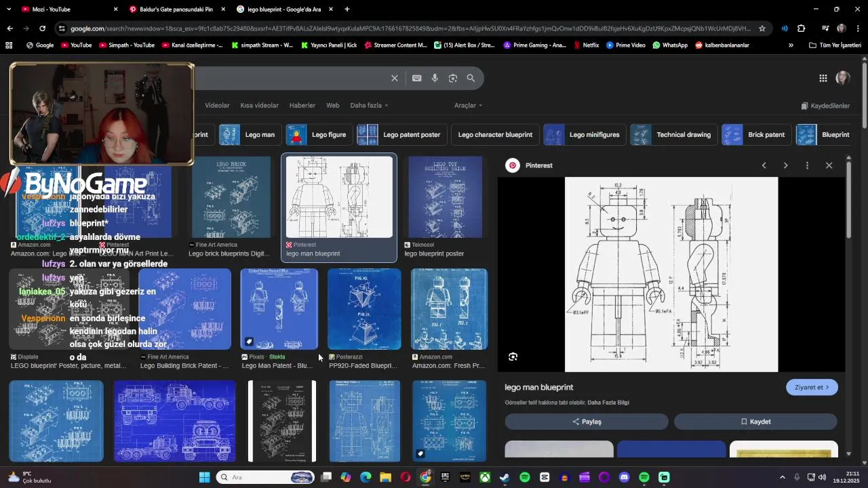The image size is (868, 488).
Task: Open the Google account avatar
Action: click(843, 78)
